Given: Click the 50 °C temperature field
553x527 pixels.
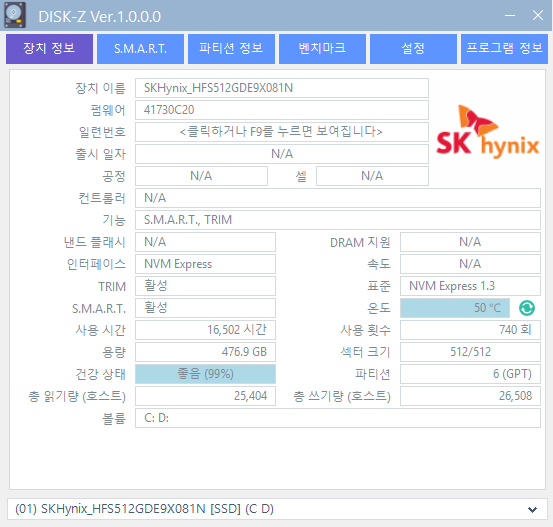Looking at the screenshot, I should coord(455,308).
